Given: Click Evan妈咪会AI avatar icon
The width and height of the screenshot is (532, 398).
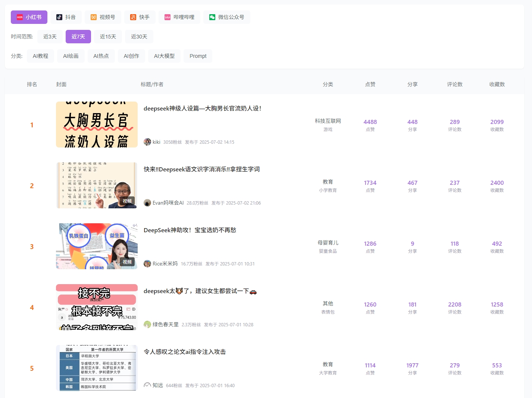Looking at the screenshot, I should (147, 203).
